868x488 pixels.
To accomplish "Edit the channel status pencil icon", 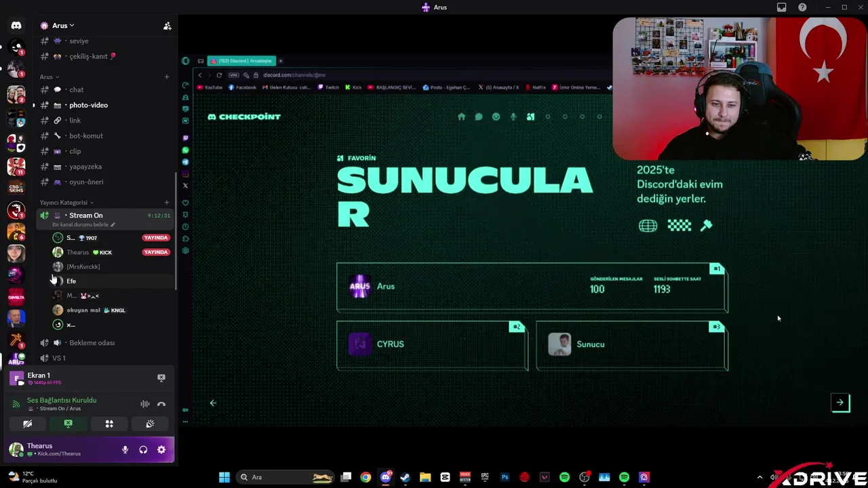I will point(113,224).
